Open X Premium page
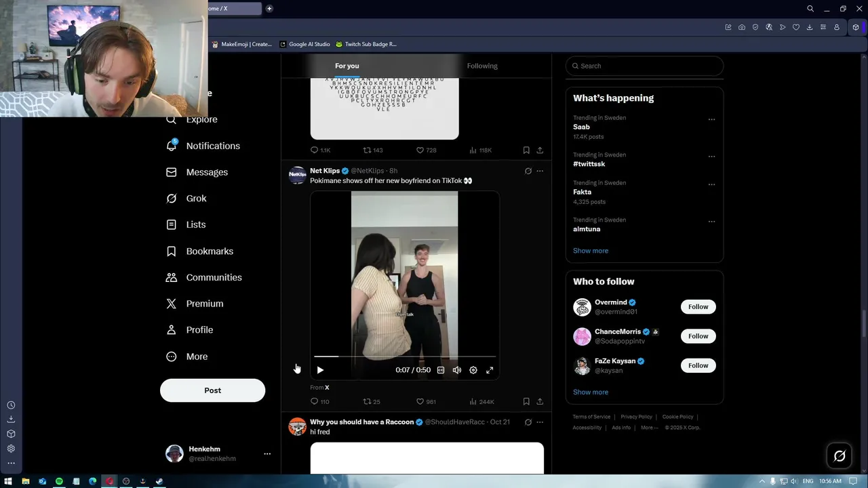868x488 pixels. [195, 304]
